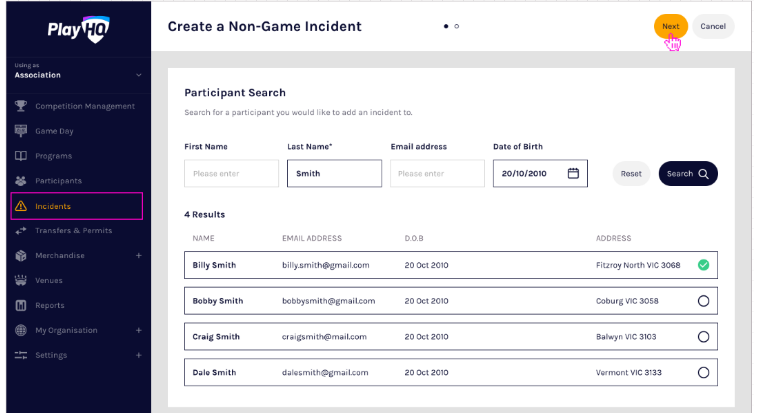Click the magnifier icon in Search button

[x=703, y=174]
